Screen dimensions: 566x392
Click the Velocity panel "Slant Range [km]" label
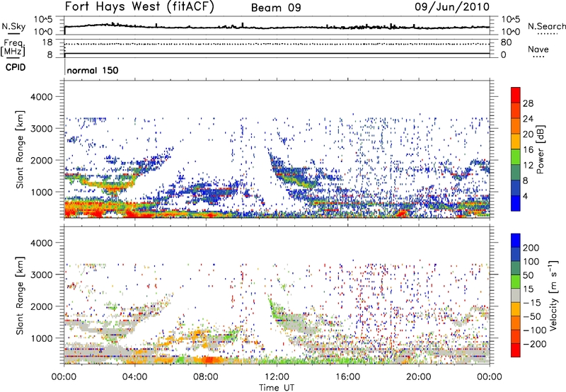[x=20, y=296]
